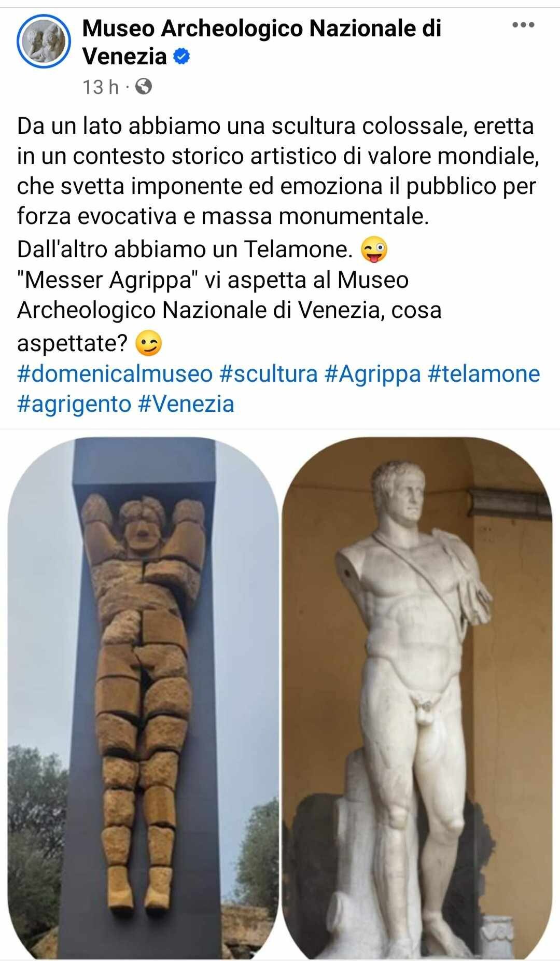View the Telamone sculpture photo

click(143, 698)
